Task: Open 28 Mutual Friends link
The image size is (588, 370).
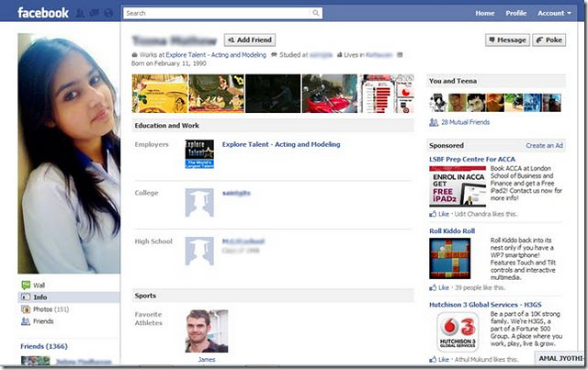Action: [466, 122]
